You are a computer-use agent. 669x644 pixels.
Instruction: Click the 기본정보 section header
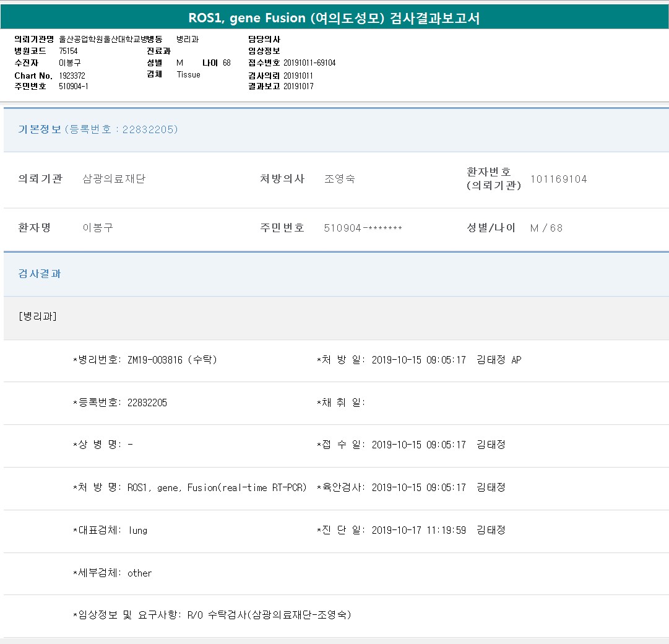(x=40, y=129)
